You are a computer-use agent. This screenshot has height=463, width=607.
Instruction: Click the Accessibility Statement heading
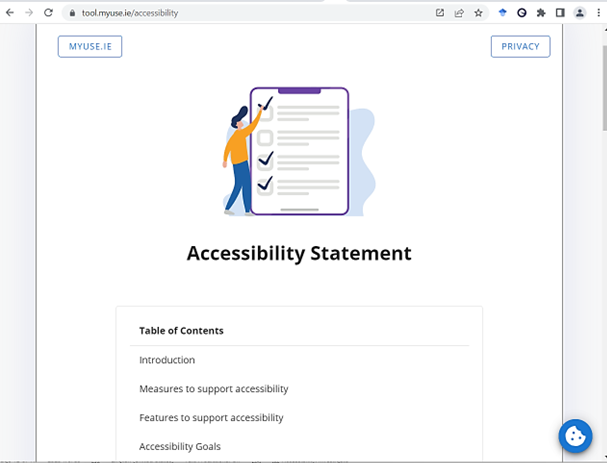(x=299, y=254)
